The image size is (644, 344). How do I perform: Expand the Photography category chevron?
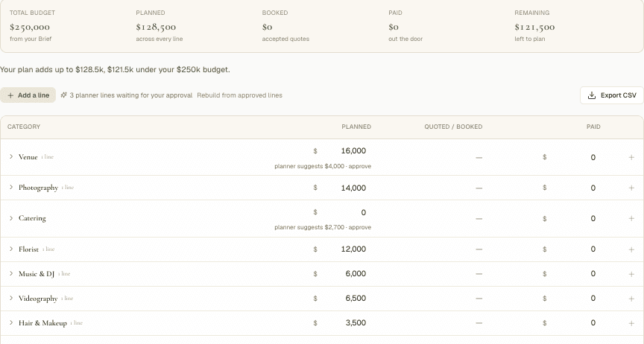[x=11, y=187]
